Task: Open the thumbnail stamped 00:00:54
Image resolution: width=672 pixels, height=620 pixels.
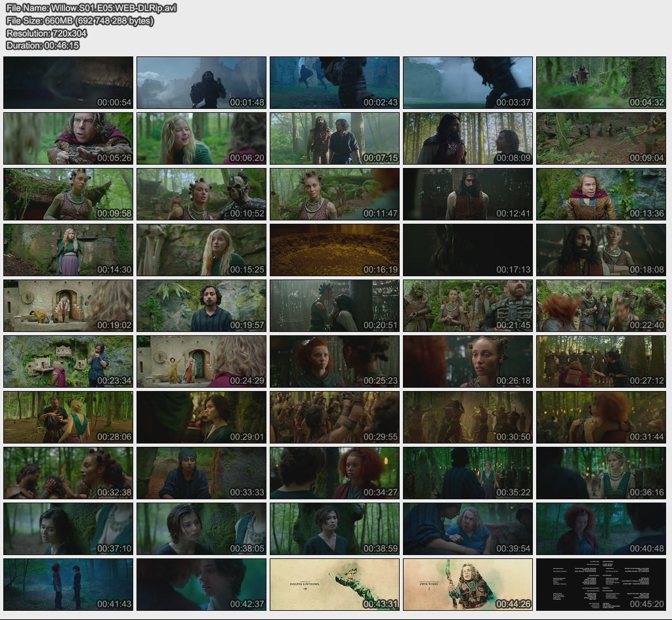Action: click(68, 83)
